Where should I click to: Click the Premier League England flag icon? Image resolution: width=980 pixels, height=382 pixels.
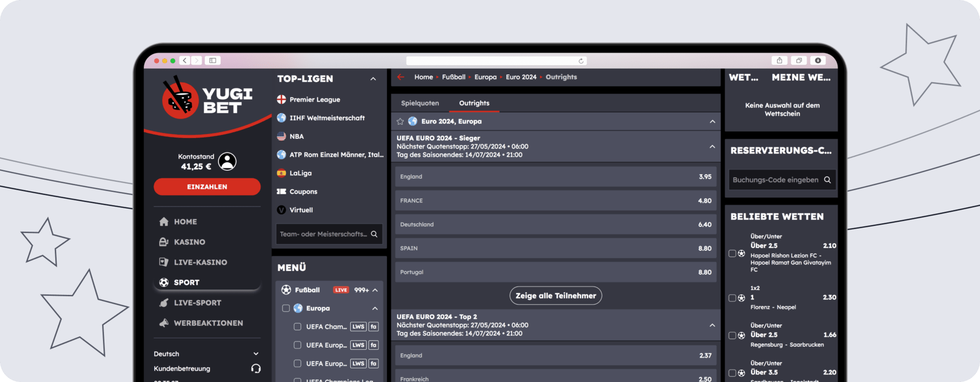281,100
